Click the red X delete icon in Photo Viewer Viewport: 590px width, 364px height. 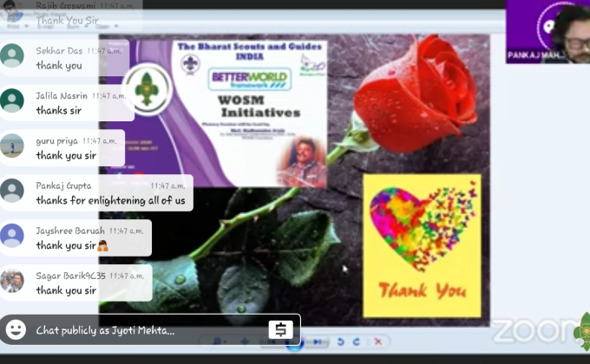(x=378, y=341)
